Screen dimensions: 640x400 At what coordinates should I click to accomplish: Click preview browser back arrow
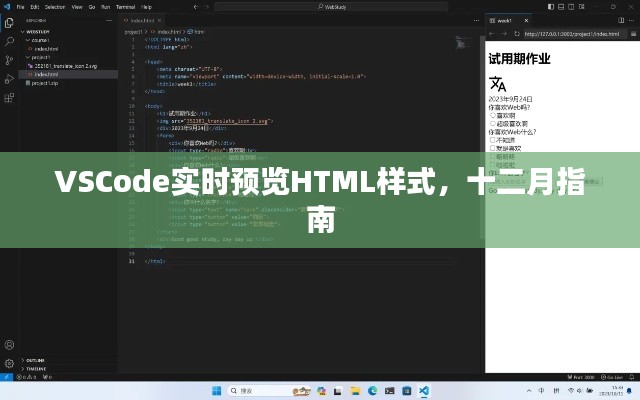491,34
